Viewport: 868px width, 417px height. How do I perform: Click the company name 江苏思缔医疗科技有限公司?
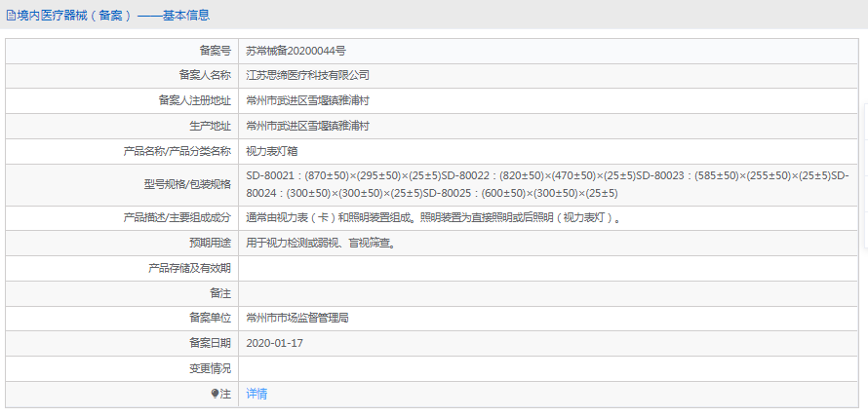[x=307, y=76]
